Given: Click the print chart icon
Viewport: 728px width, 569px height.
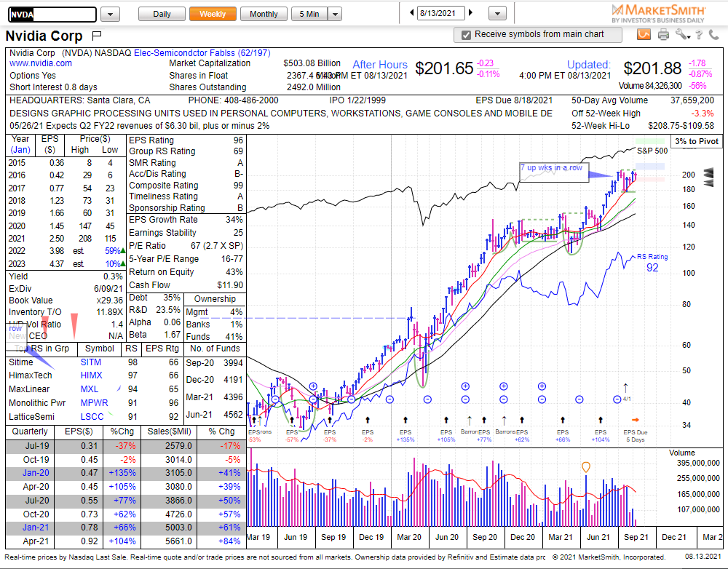Looking at the screenshot, I should pyautogui.click(x=662, y=33).
